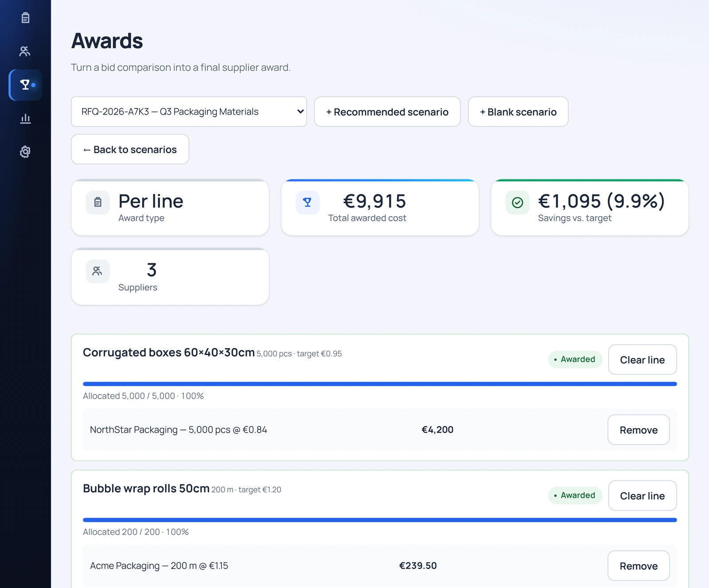
Task: Select the €239.50 Acme line total
Action: click(418, 565)
